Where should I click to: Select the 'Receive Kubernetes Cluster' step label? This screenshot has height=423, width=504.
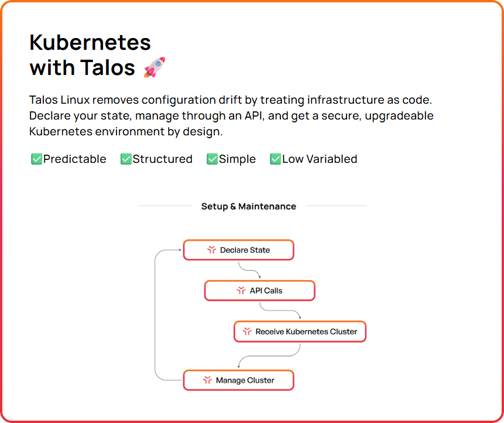pyautogui.click(x=306, y=332)
